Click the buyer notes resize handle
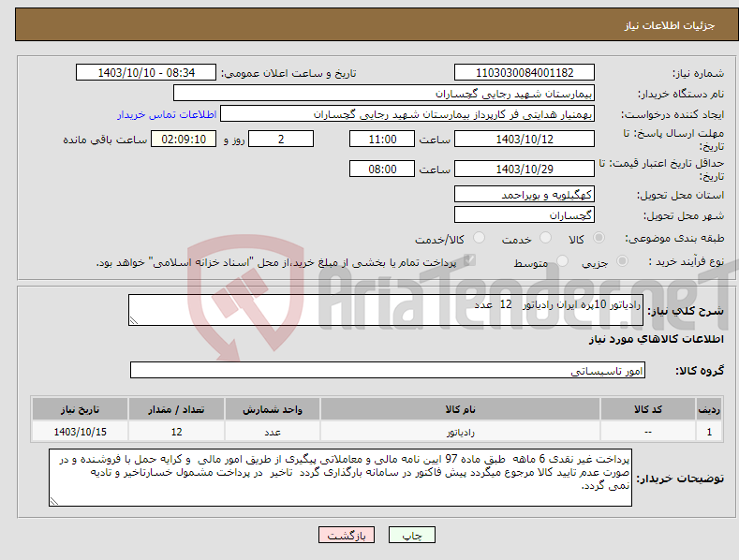Screen dimensions: 739x560 pyautogui.click(x=54, y=502)
